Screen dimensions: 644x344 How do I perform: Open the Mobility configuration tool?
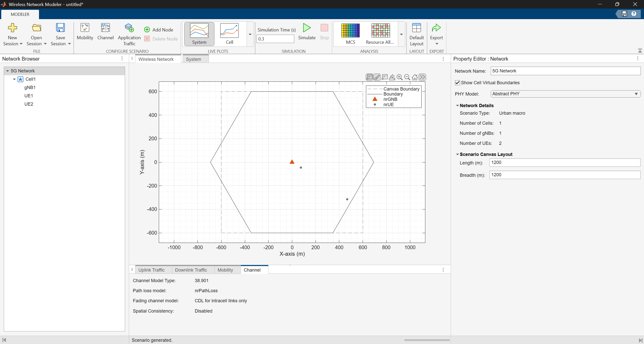click(x=85, y=32)
